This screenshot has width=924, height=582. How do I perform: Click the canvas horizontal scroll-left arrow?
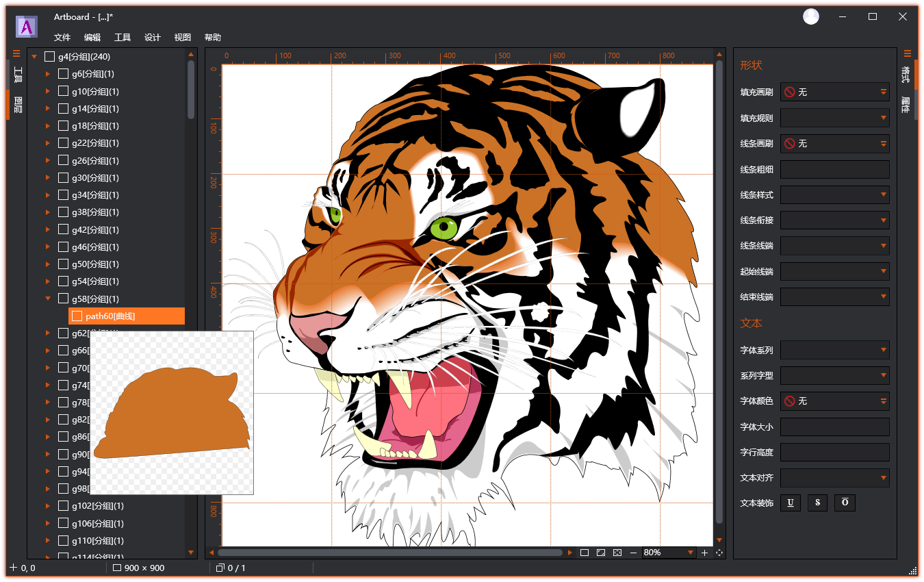212,553
